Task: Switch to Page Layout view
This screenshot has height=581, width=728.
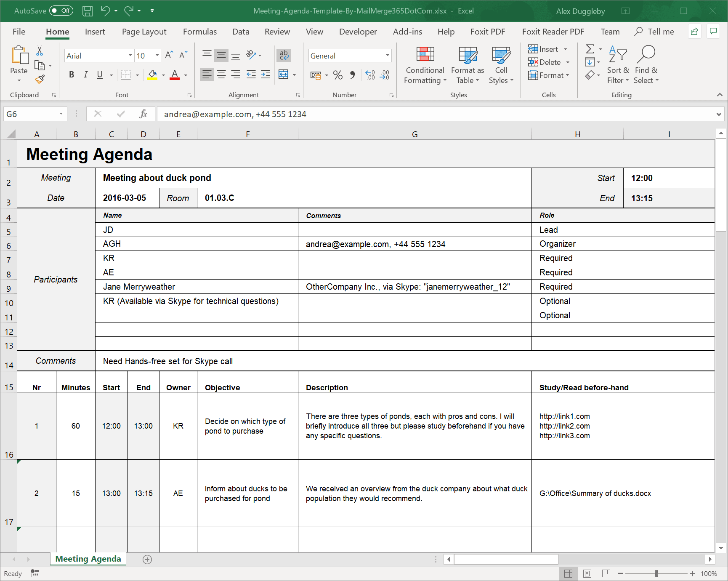Action: 587,573
